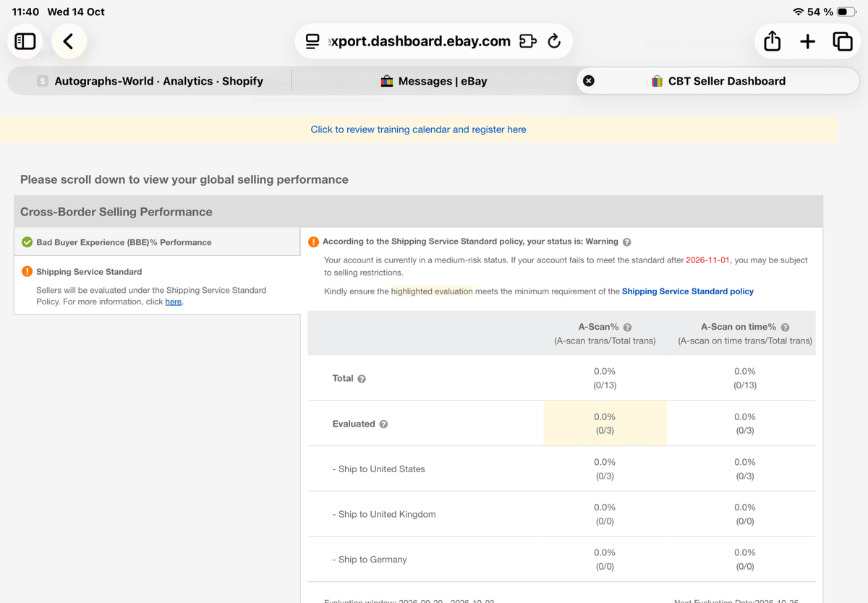Screen dimensions: 868x603
Task: Reload the eBay dashboard page
Action: pos(555,41)
